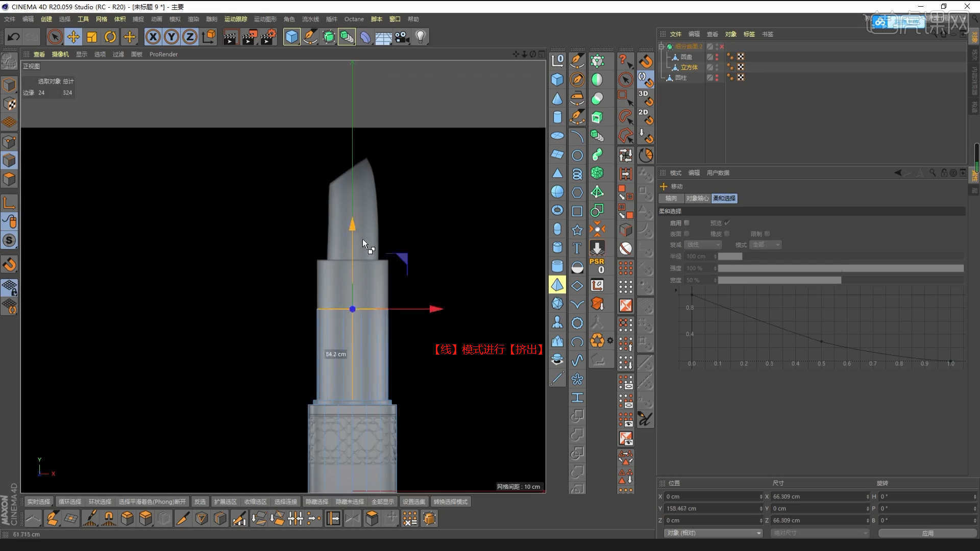The width and height of the screenshot is (980, 551).
Task: Click render view clapperboard icon
Action: 230,37
